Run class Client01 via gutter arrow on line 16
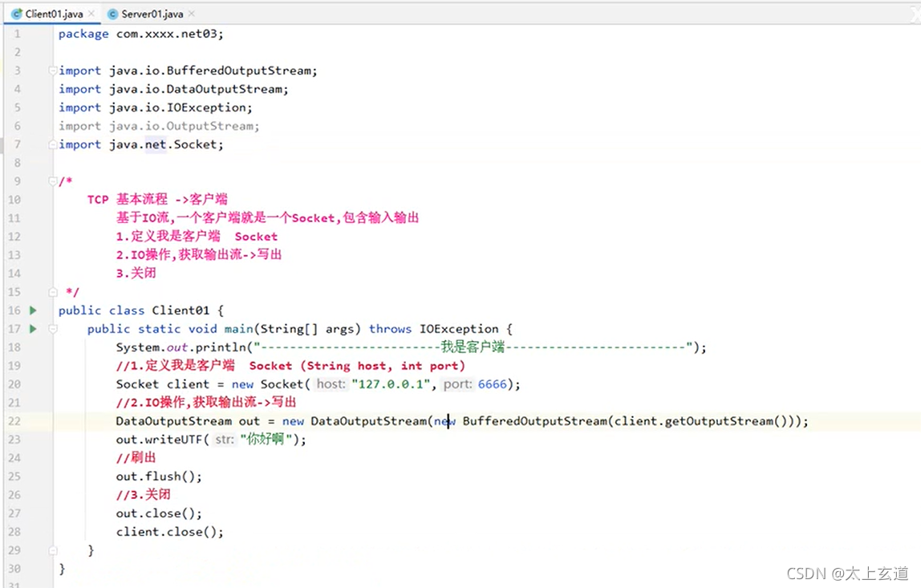 click(x=33, y=310)
